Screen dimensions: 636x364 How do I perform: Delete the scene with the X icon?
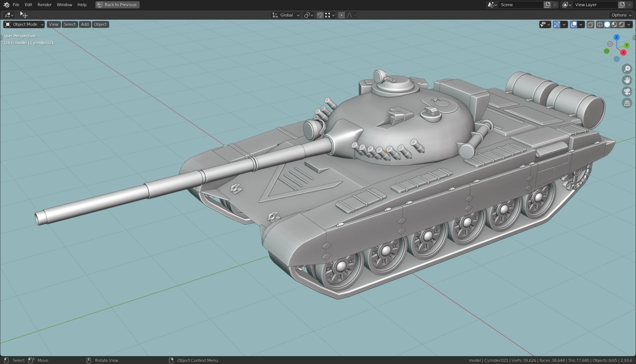point(555,5)
